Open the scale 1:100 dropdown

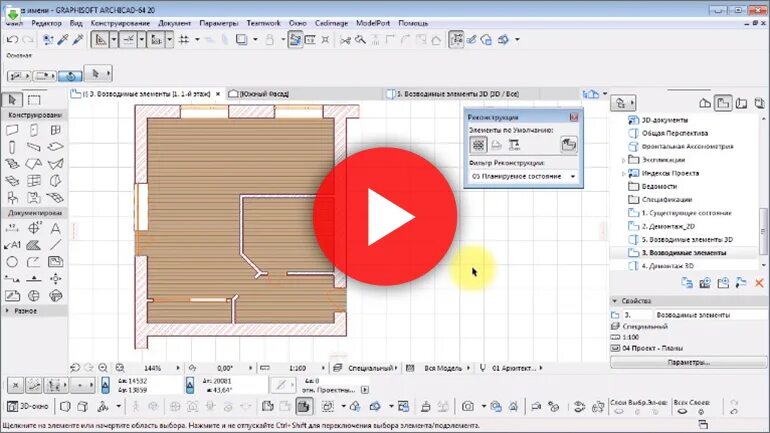tap(323, 368)
